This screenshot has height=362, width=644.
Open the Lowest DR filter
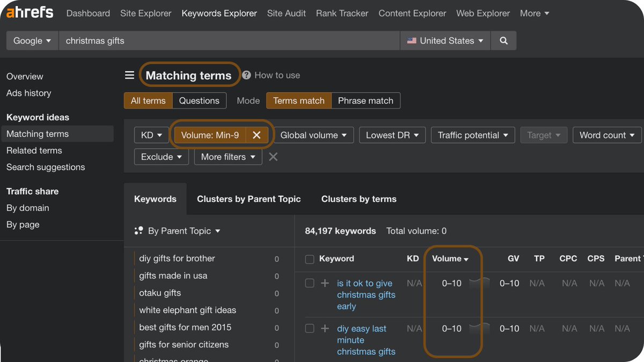coord(392,135)
